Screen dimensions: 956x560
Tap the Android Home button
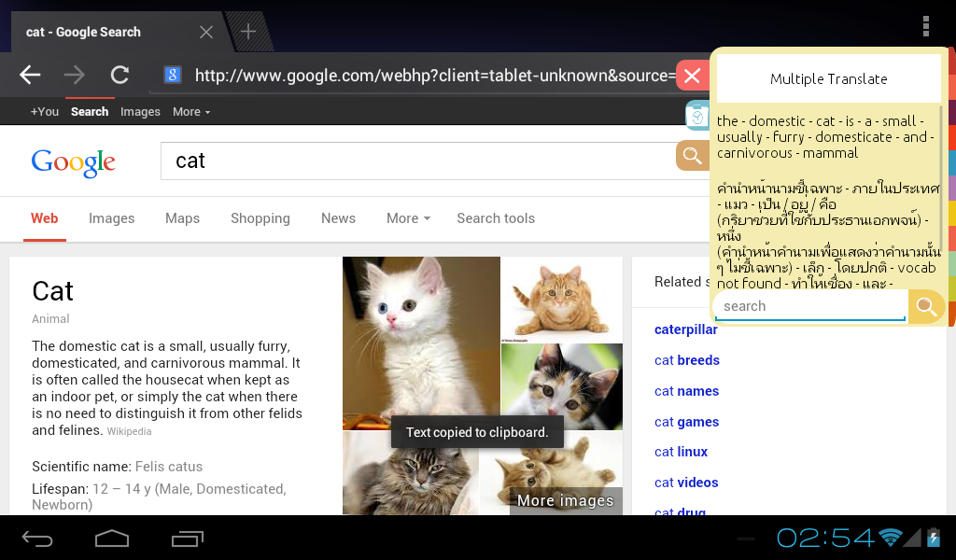[x=112, y=539]
